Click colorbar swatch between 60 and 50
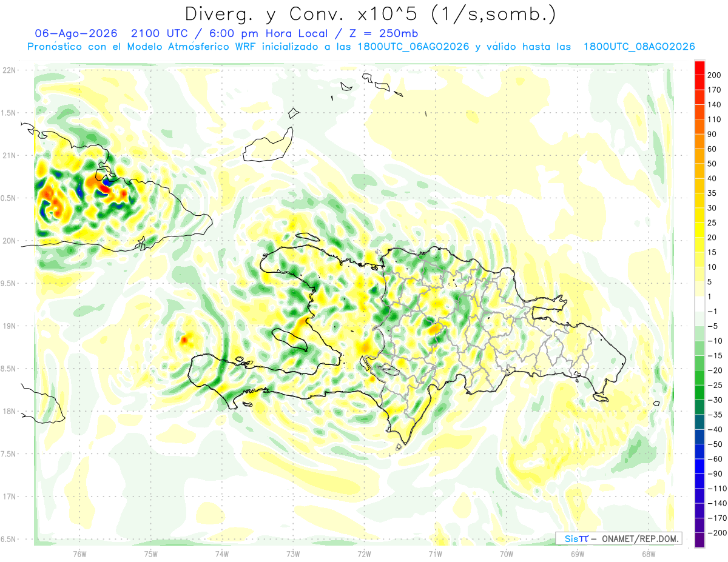 pyautogui.click(x=699, y=156)
